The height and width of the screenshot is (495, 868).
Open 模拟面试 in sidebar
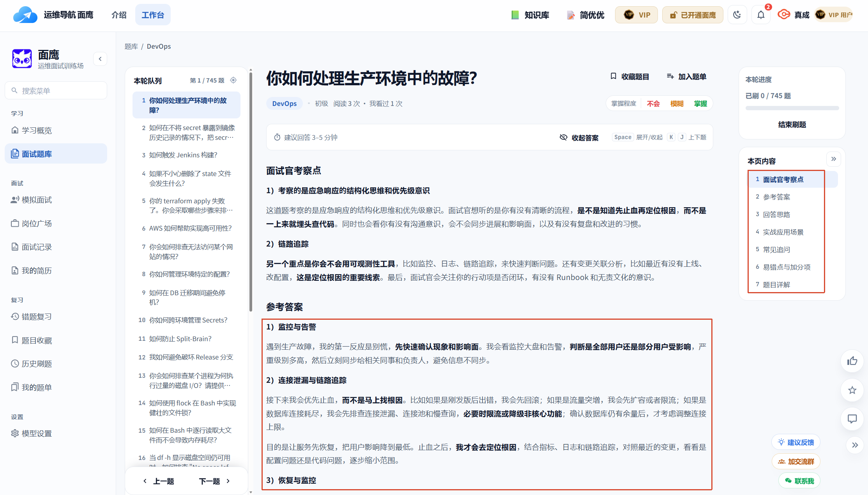56,200
